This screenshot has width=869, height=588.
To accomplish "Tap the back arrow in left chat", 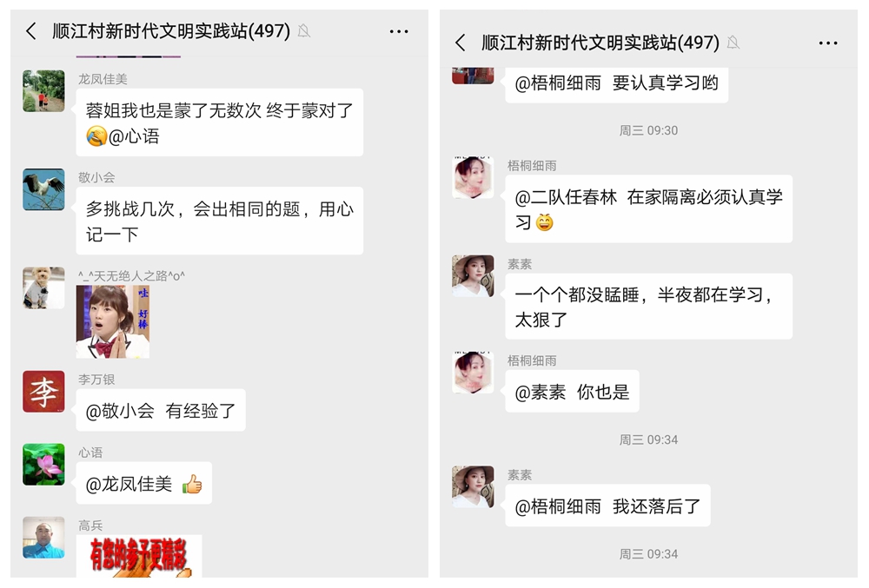I will (x=31, y=31).
